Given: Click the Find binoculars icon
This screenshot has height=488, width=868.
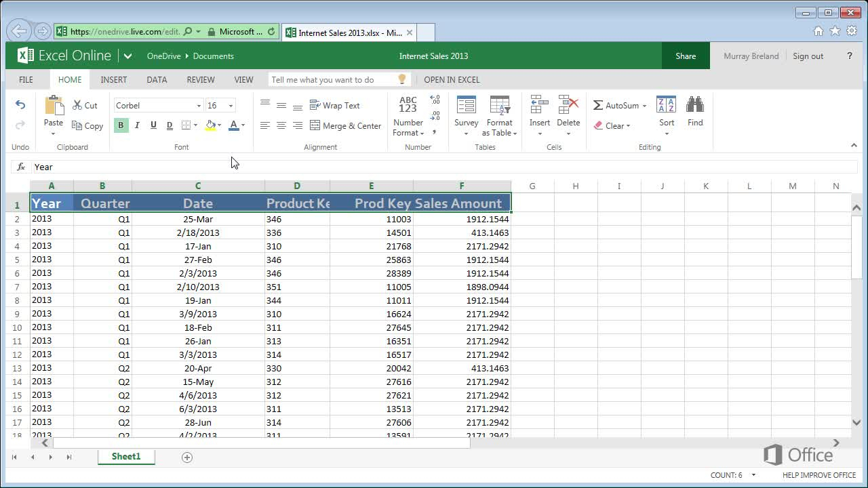Looking at the screenshot, I should tap(694, 105).
